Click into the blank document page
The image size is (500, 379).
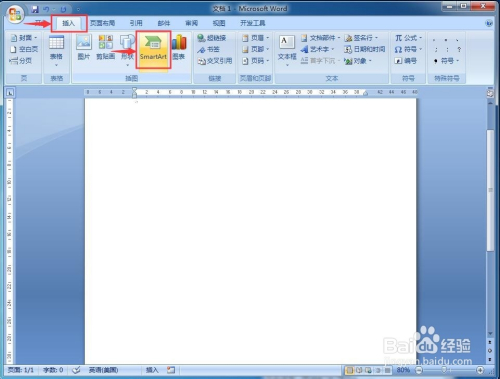[250, 231]
